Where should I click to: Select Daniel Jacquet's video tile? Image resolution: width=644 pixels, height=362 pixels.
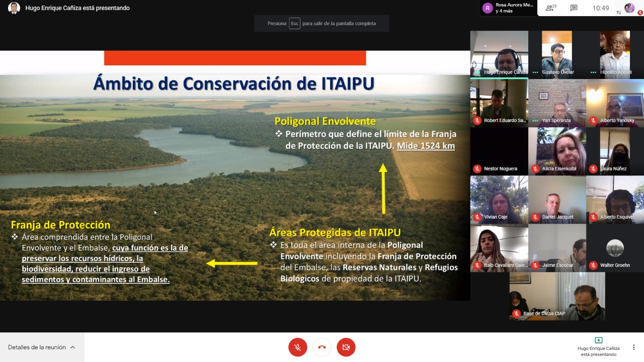click(x=557, y=200)
